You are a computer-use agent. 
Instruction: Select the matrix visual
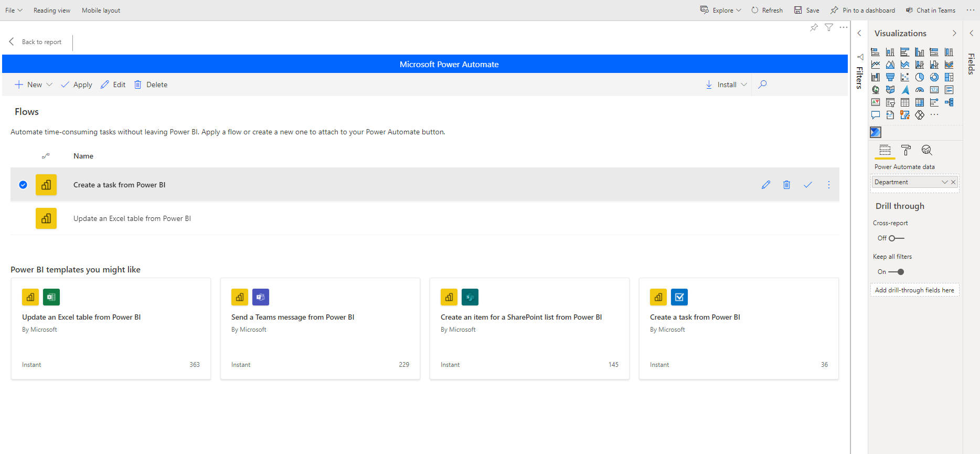920,102
